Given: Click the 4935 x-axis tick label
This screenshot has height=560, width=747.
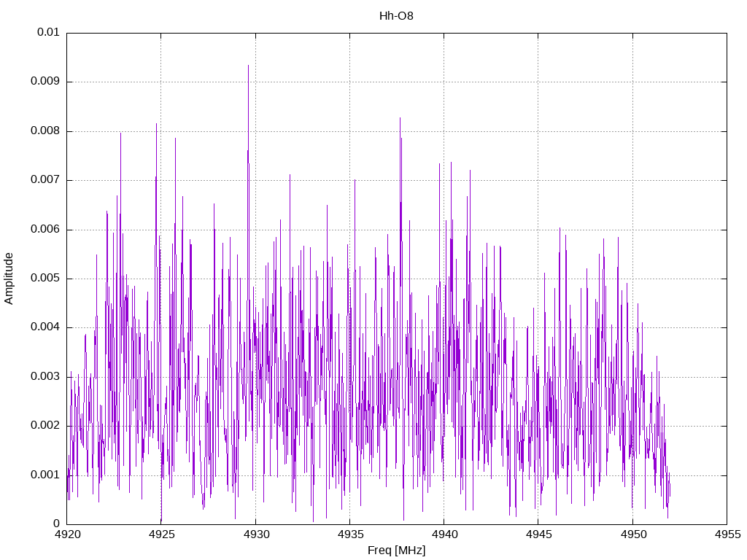Looking at the screenshot, I should (350, 534).
